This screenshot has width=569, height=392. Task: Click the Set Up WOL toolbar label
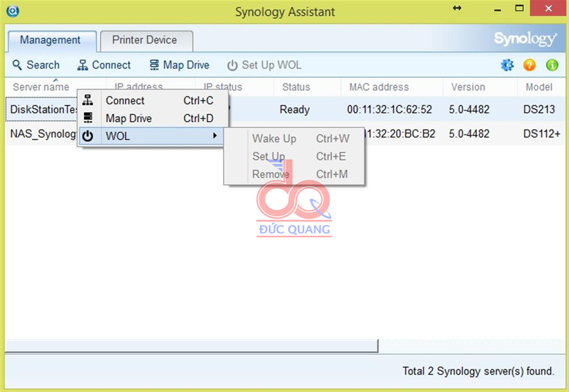pyautogui.click(x=272, y=65)
